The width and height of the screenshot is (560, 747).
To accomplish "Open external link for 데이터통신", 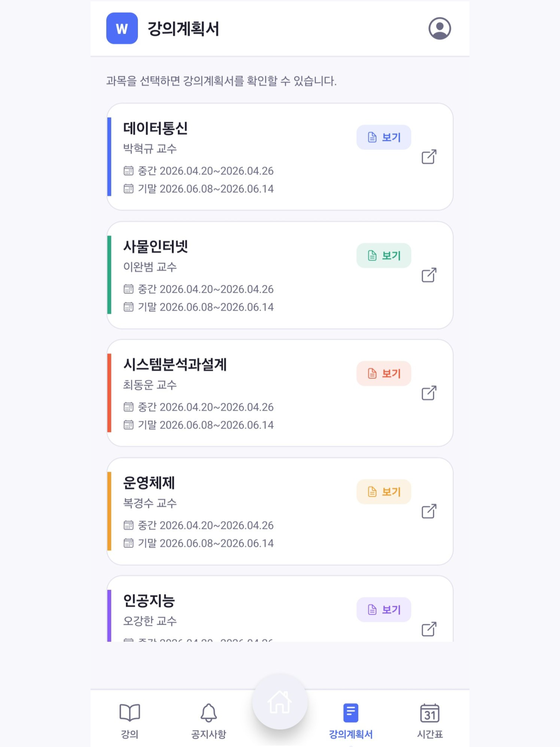I will [x=429, y=157].
